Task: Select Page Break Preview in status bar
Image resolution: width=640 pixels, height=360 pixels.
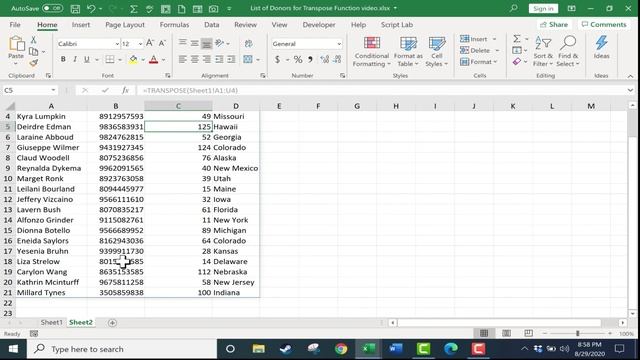Action: pyautogui.click(x=528, y=333)
